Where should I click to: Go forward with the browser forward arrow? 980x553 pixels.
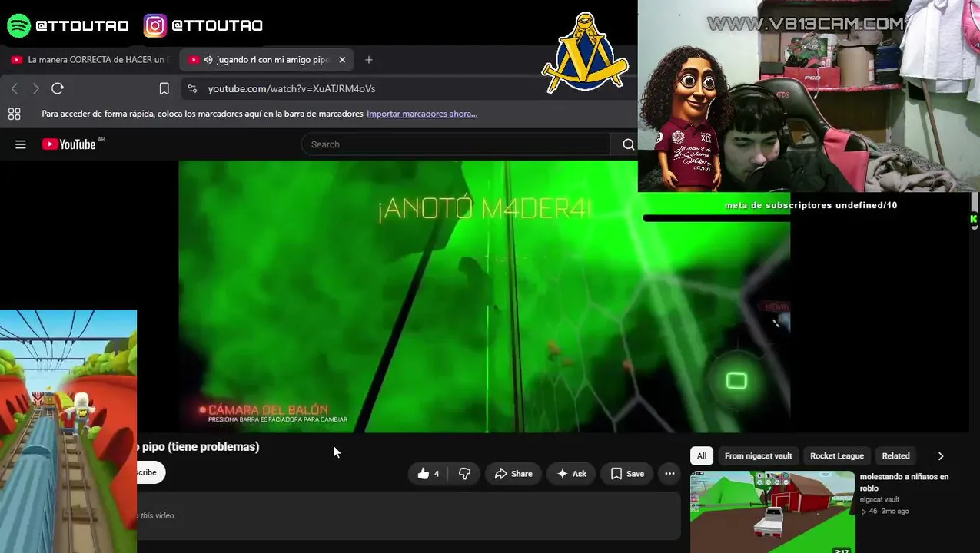point(35,88)
